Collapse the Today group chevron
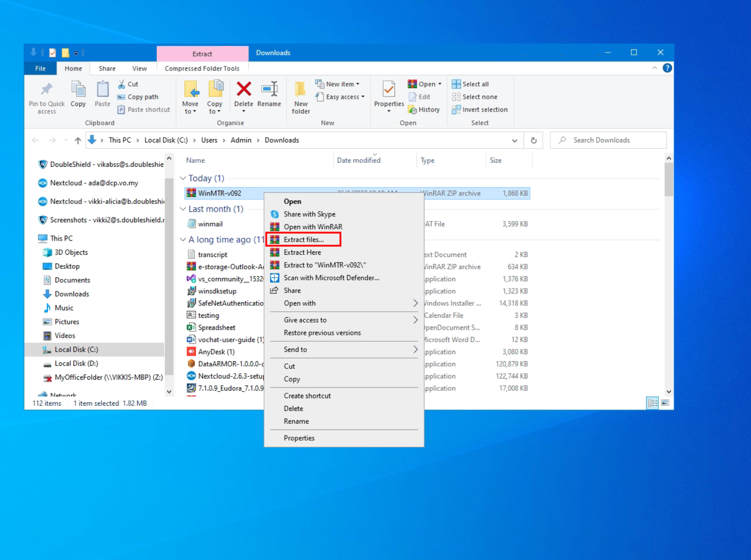This screenshot has width=751, height=560. point(183,178)
